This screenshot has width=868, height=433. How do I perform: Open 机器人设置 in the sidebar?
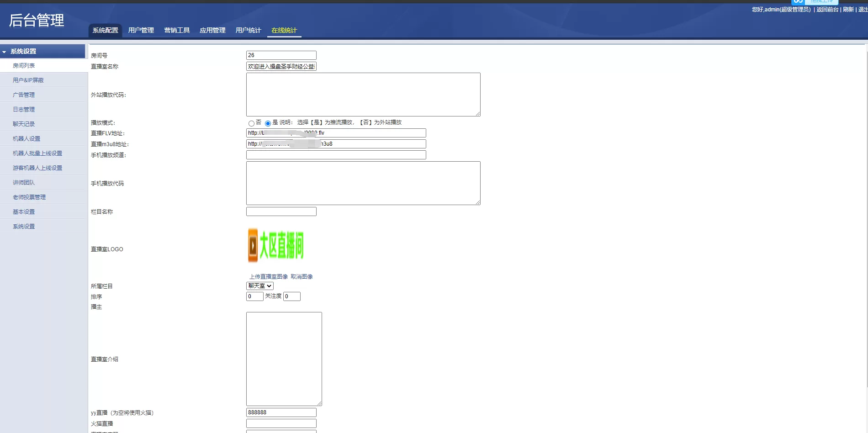click(26, 139)
